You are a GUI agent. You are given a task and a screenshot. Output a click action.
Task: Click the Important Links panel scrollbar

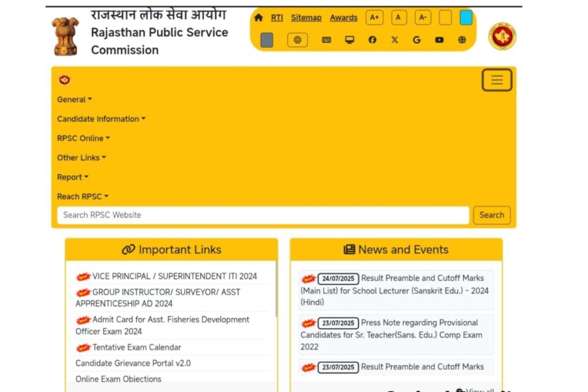pyautogui.click(x=276, y=289)
